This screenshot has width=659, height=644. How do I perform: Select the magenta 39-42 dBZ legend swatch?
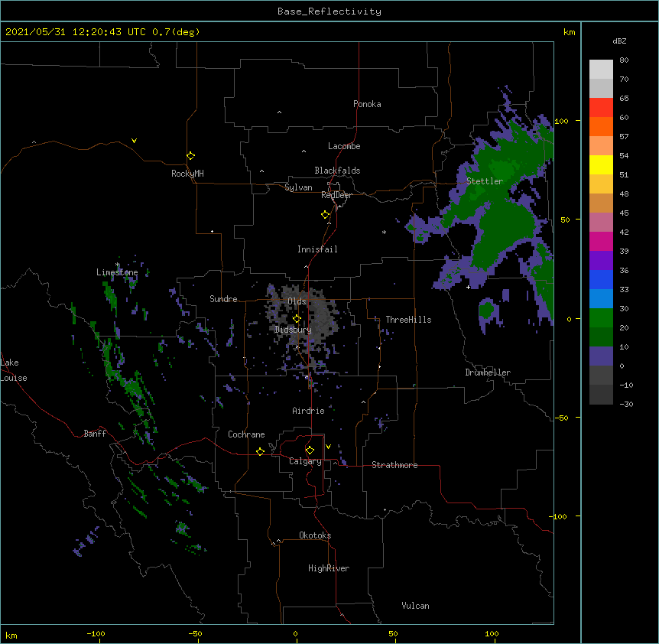[x=601, y=241]
